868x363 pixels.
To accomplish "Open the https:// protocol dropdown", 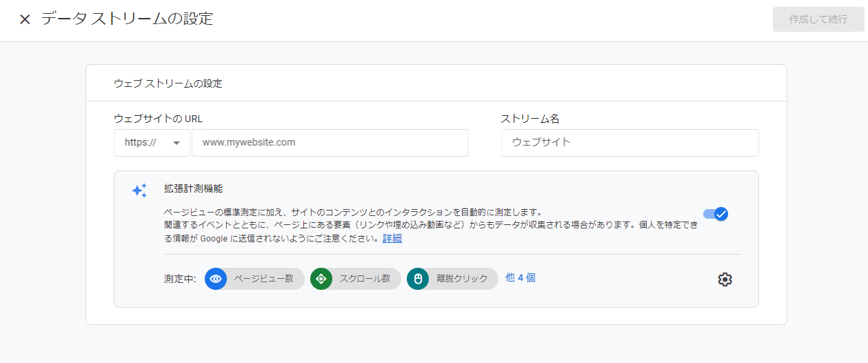I will click(x=152, y=143).
